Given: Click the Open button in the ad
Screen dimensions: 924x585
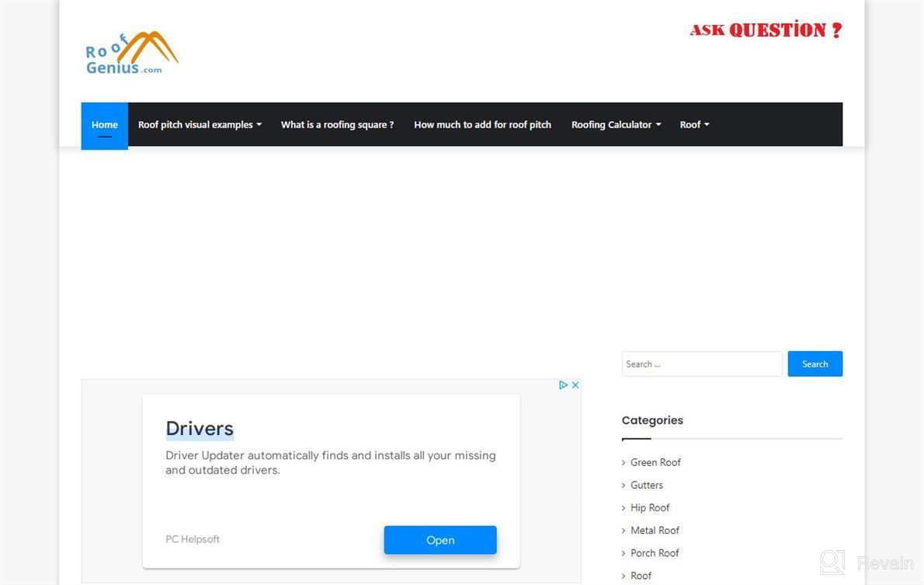Looking at the screenshot, I should tap(440, 540).
